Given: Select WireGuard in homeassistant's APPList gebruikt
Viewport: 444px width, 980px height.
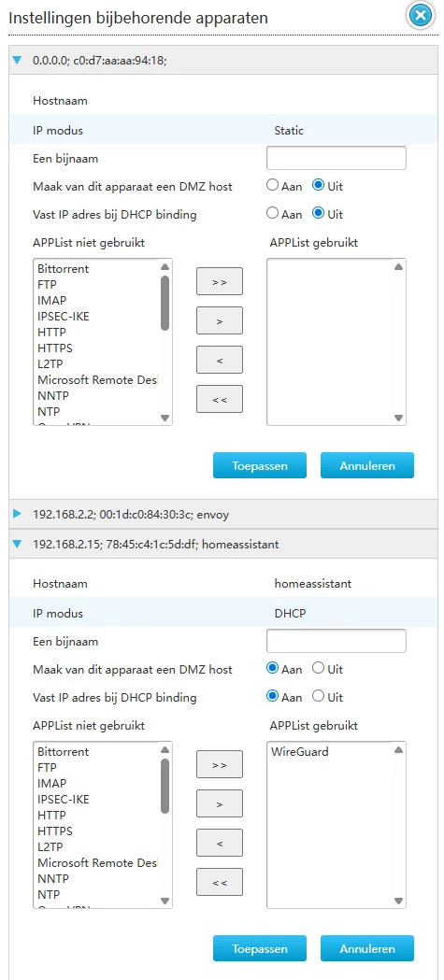Looking at the screenshot, I should [x=299, y=752].
